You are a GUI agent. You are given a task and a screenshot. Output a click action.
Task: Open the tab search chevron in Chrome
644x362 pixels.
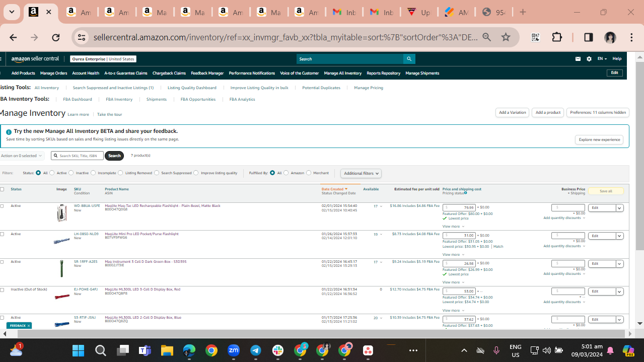pos(12,12)
